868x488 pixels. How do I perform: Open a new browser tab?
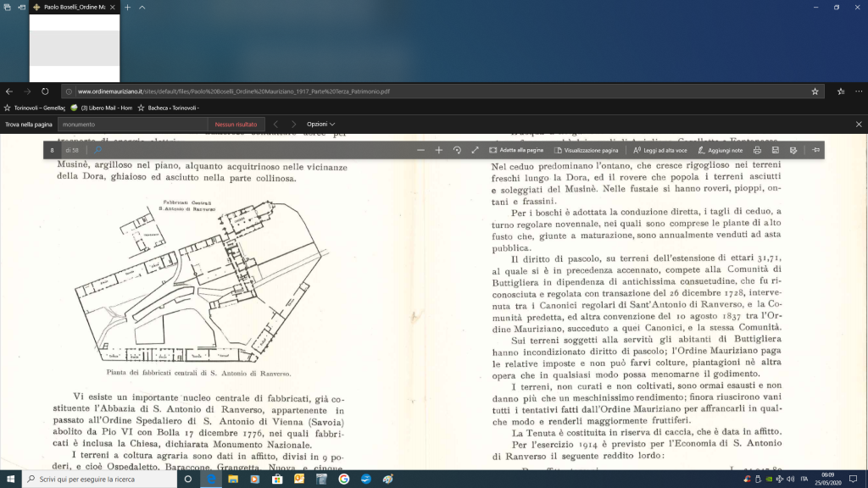pyautogui.click(x=127, y=7)
